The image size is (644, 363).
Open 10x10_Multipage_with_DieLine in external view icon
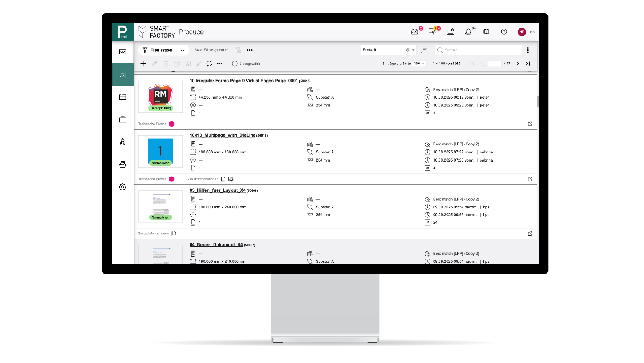530,179
